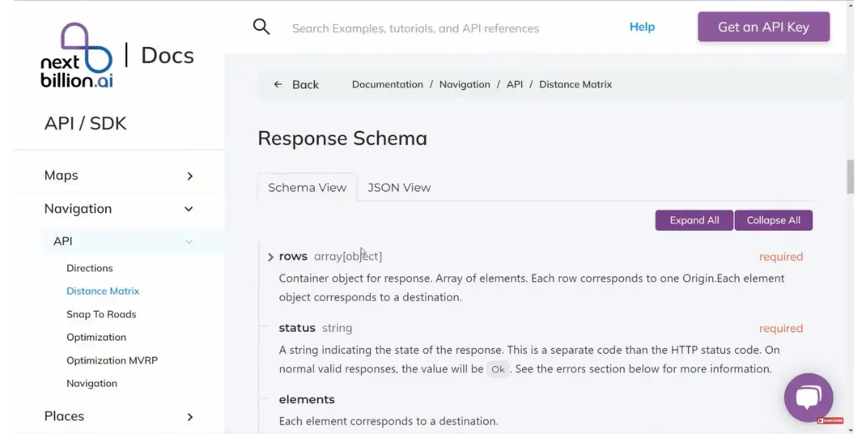Open Directions in the sidebar
This screenshot has width=868, height=434.
click(x=90, y=268)
